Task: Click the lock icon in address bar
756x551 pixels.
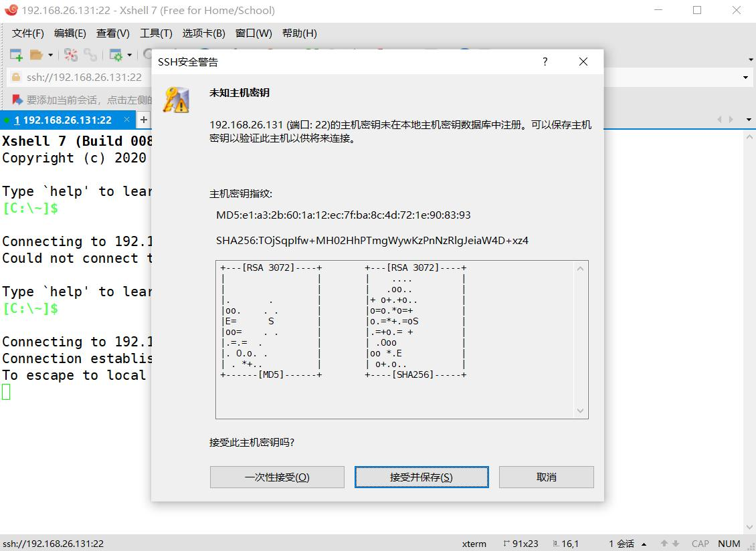Action: pos(16,77)
